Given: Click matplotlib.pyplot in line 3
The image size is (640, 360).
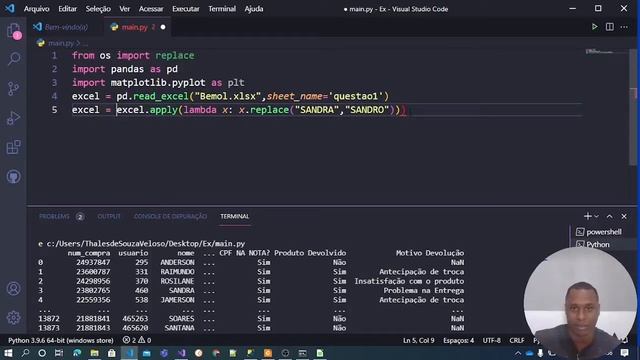Looking at the screenshot, I should pyautogui.click(x=158, y=82).
